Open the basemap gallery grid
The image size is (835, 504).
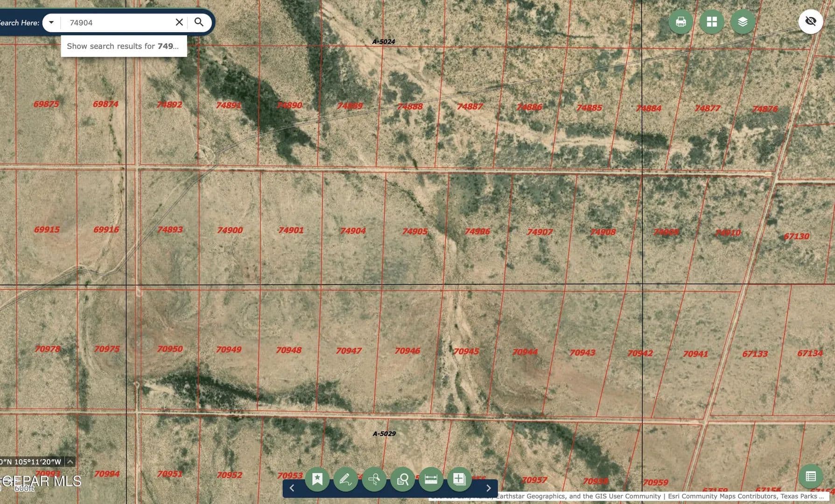pyautogui.click(x=711, y=22)
